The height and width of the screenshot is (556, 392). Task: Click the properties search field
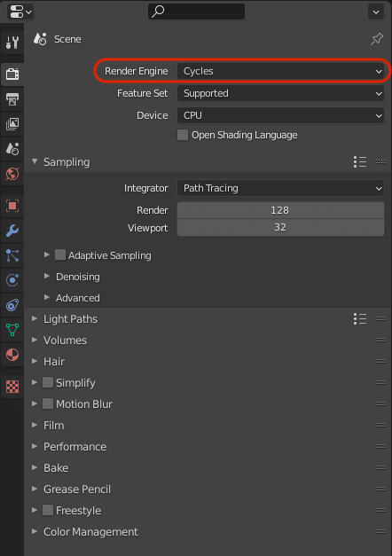tap(196, 12)
